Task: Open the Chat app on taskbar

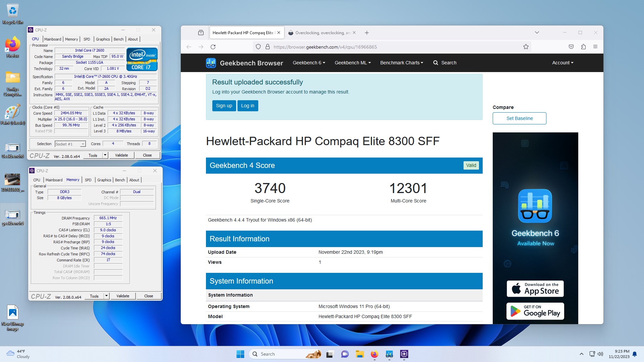Action: (345, 354)
